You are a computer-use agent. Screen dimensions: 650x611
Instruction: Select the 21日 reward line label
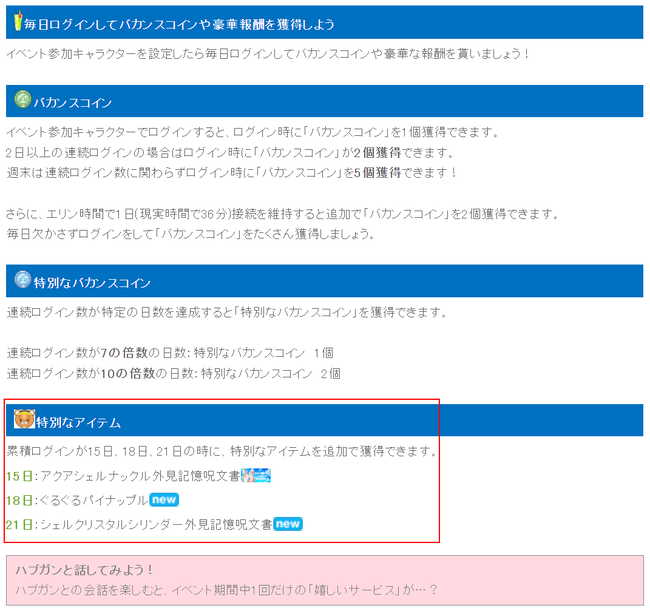pyautogui.click(x=19, y=525)
